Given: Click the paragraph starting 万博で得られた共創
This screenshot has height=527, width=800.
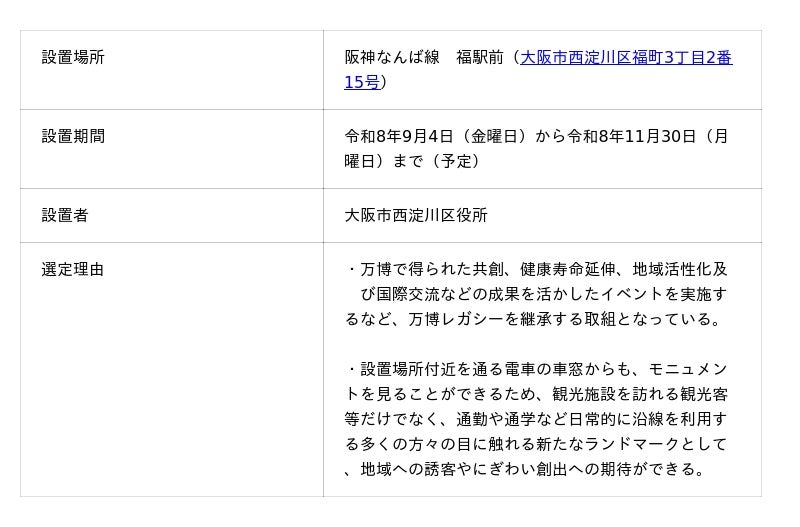Looking at the screenshot, I should [536, 294].
